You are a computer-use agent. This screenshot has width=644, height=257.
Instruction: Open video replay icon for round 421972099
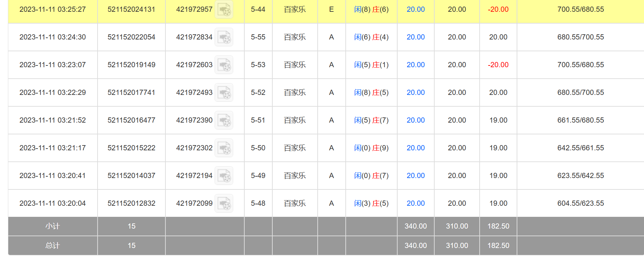coord(224,203)
